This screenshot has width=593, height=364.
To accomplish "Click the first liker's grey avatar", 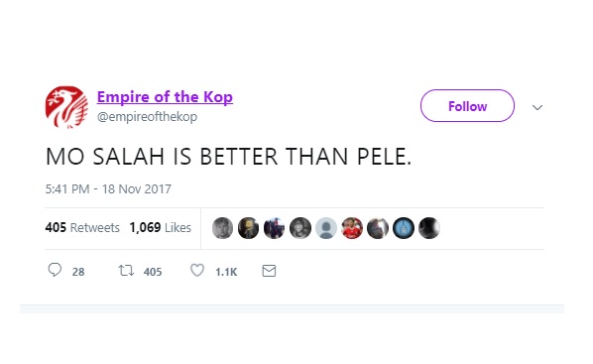I will pos(222,228).
